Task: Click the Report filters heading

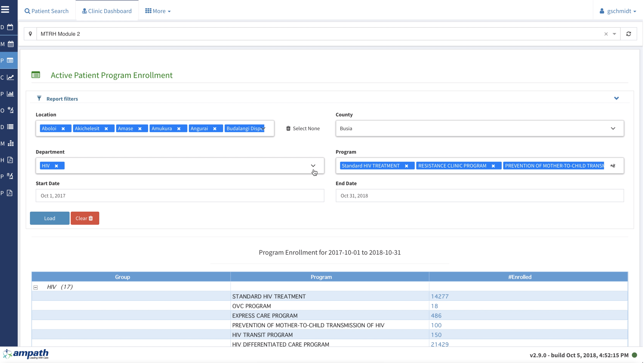Action: [62, 99]
